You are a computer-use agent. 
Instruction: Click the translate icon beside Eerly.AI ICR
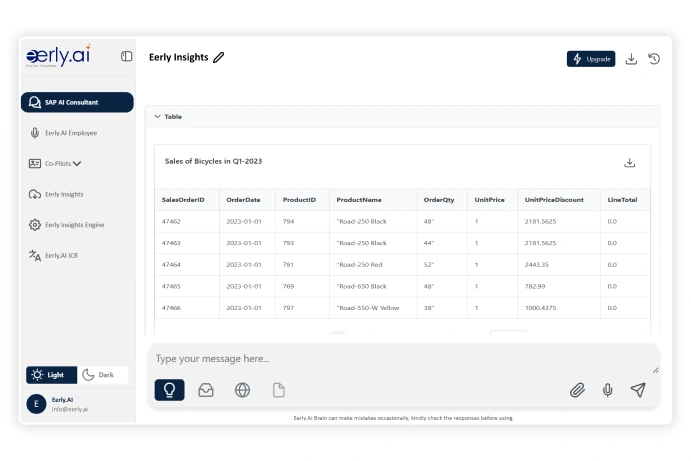pyautogui.click(x=35, y=255)
